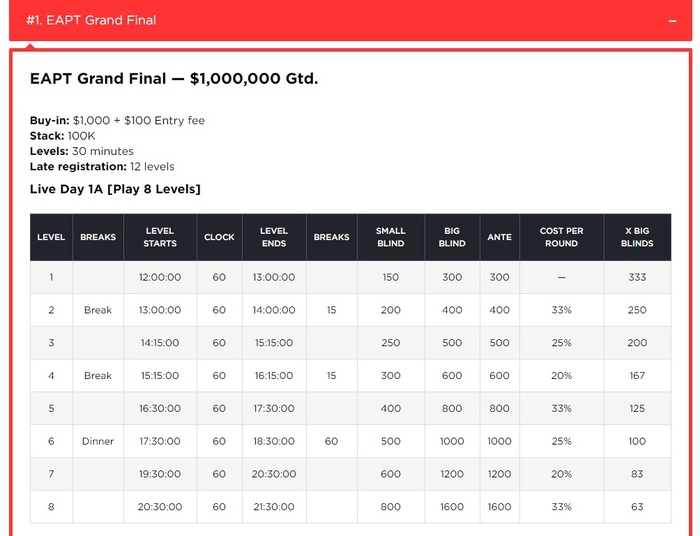This screenshot has height=536, width=700.
Task: Click the 'CLOCK' column header
Action: (219, 237)
